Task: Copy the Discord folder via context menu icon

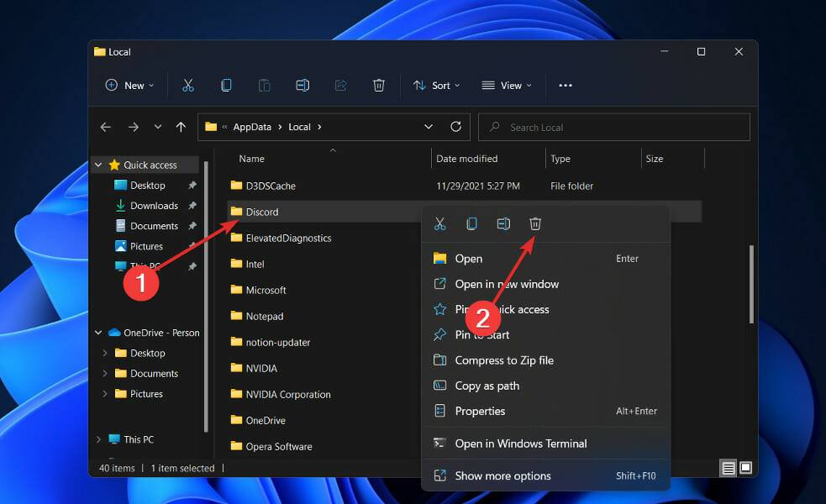Action: (x=471, y=223)
